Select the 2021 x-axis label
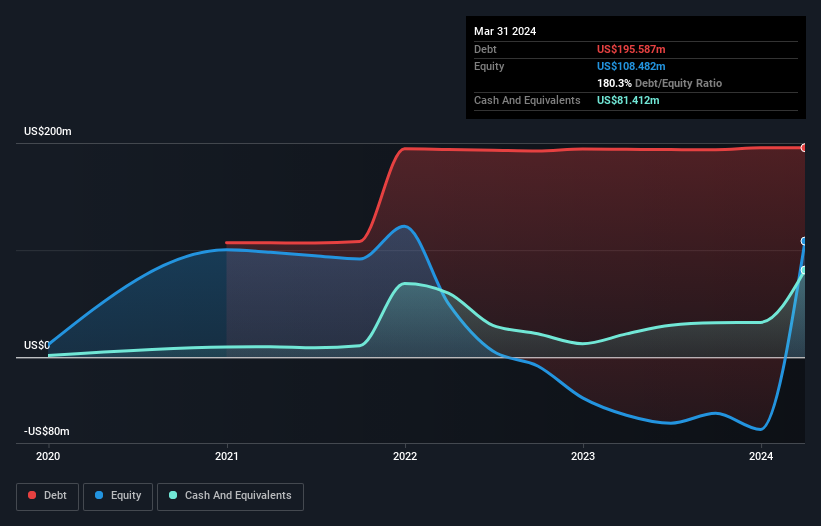 pyautogui.click(x=227, y=456)
